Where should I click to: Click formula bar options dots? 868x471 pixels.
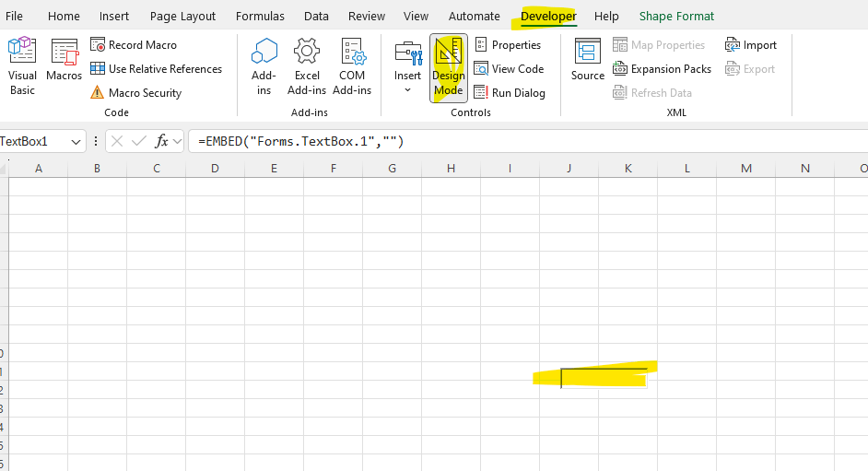tap(96, 142)
